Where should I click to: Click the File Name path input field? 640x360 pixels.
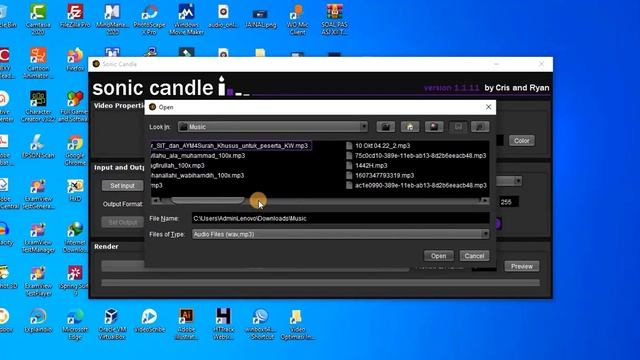340,218
